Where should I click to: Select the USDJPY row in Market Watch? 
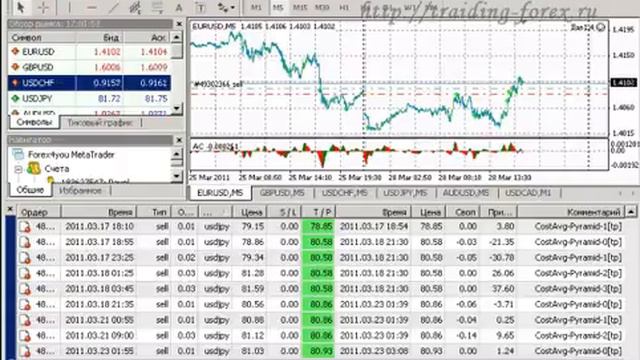(89, 98)
